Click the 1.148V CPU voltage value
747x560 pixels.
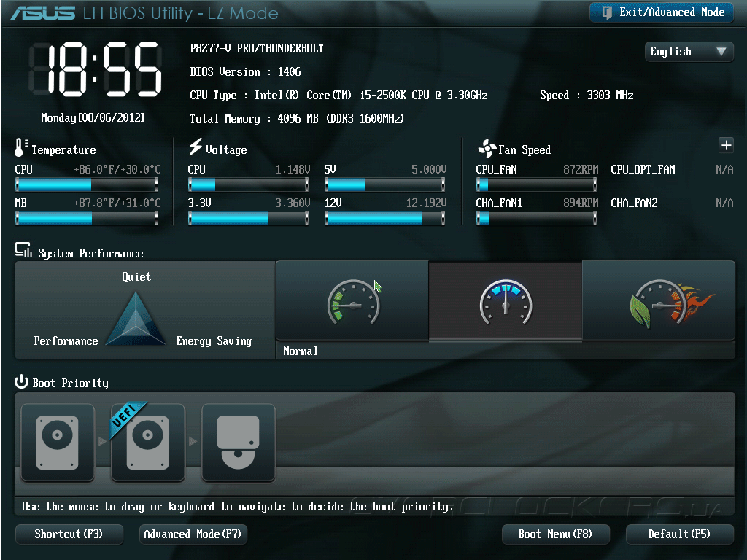click(x=293, y=169)
